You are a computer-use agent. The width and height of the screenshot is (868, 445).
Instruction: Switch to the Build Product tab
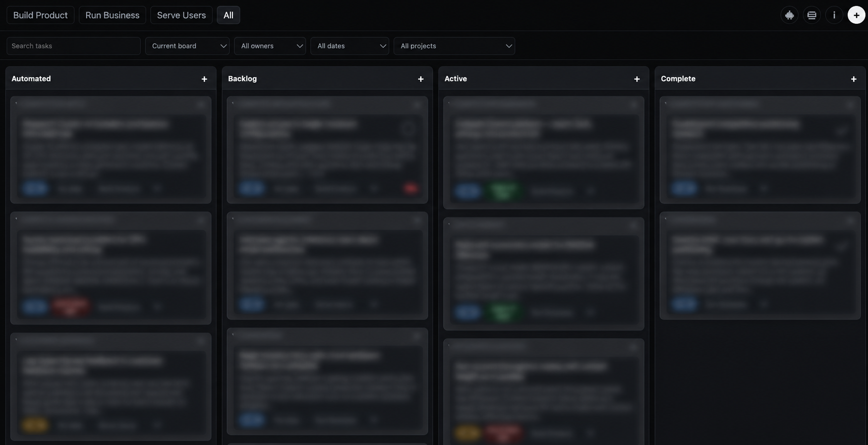coord(41,15)
